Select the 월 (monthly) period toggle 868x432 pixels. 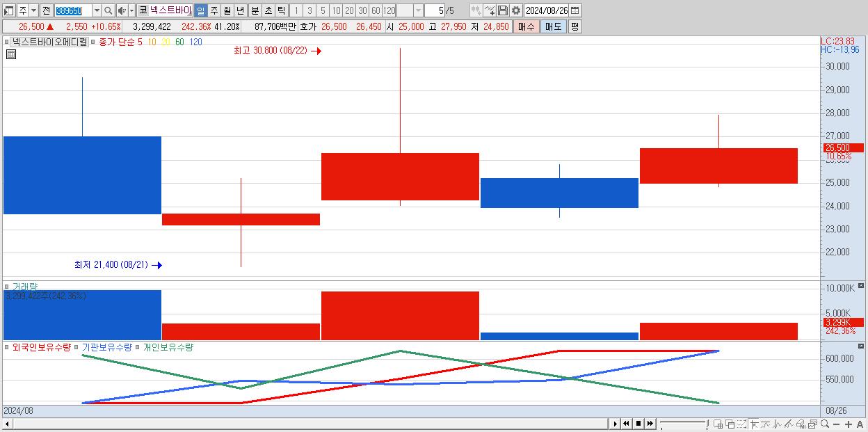[227, 10]
